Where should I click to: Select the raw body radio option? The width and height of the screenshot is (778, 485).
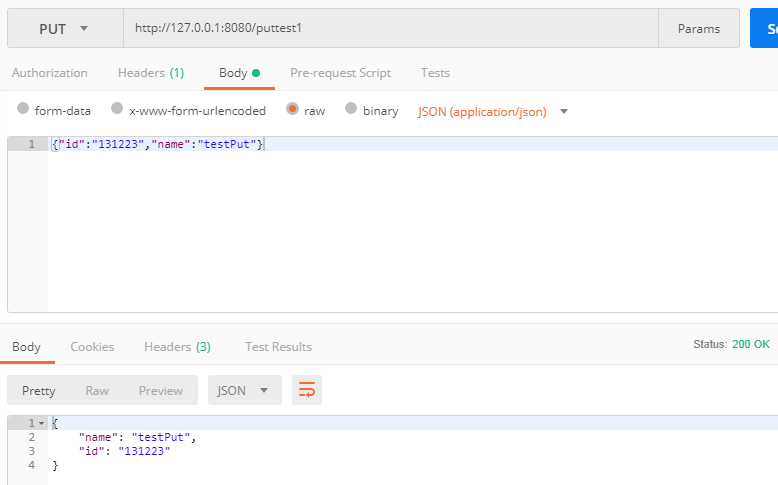pyautogui.click(x=292, y=108)
